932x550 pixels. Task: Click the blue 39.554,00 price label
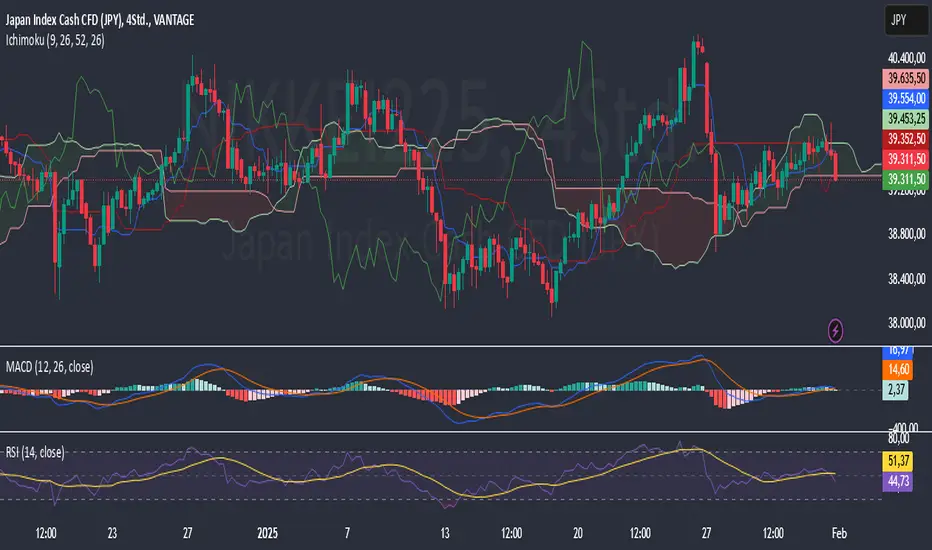tap(906, 98)
